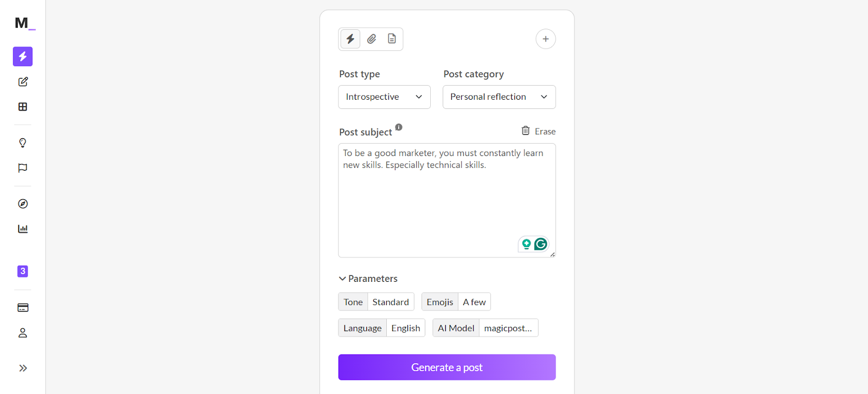
Task: Change the Tone Standard setting
Action: click(376, 302)
